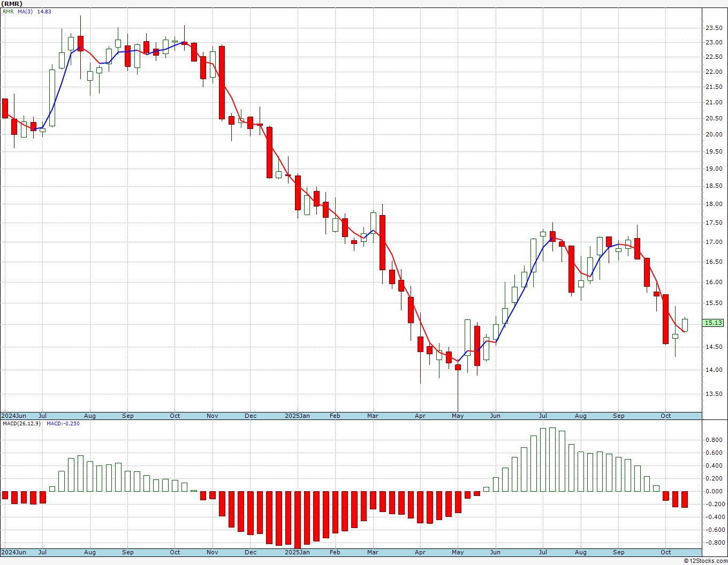The height and width of the screenshot is (565, 728).
Task: Click the 0.000 MACD axis label
Action: tap(715, 491)
